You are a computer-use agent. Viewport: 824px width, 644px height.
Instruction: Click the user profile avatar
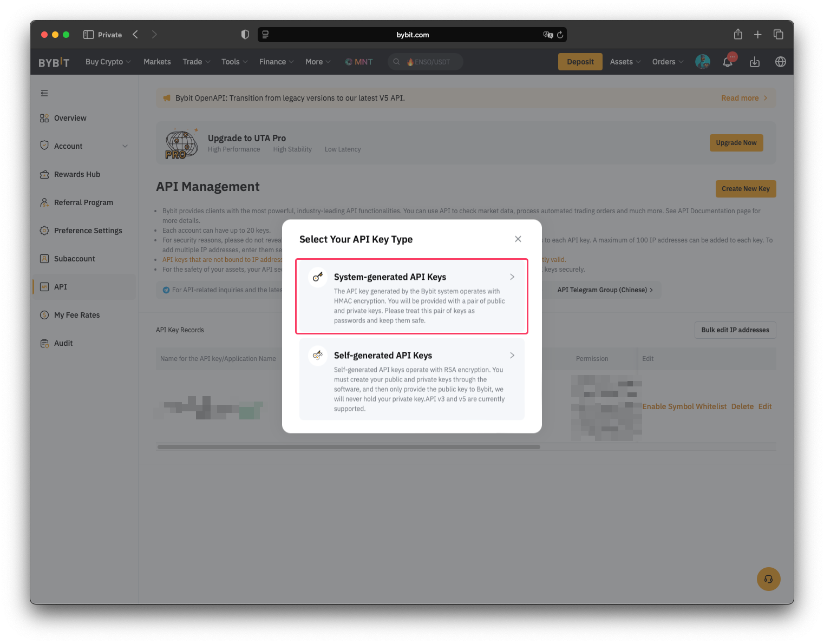pos(702,62)
